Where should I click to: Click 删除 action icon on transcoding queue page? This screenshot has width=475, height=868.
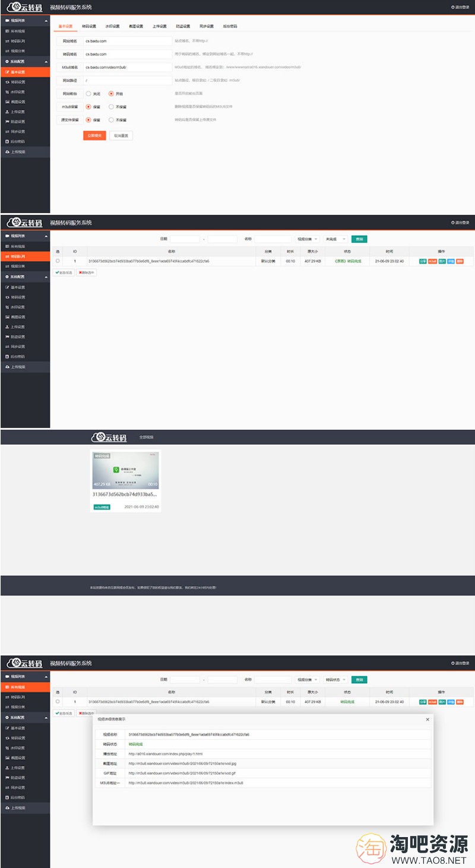coord(460,261)
